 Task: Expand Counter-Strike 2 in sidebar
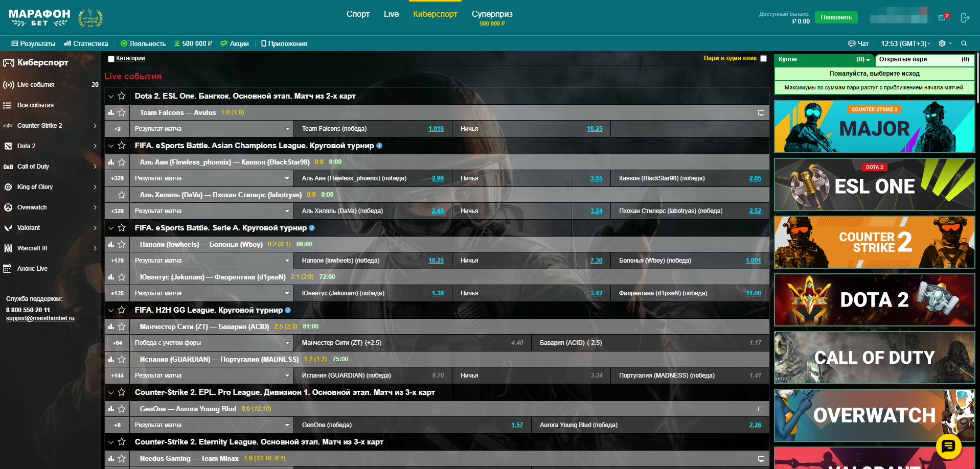[x=95, y=126]
